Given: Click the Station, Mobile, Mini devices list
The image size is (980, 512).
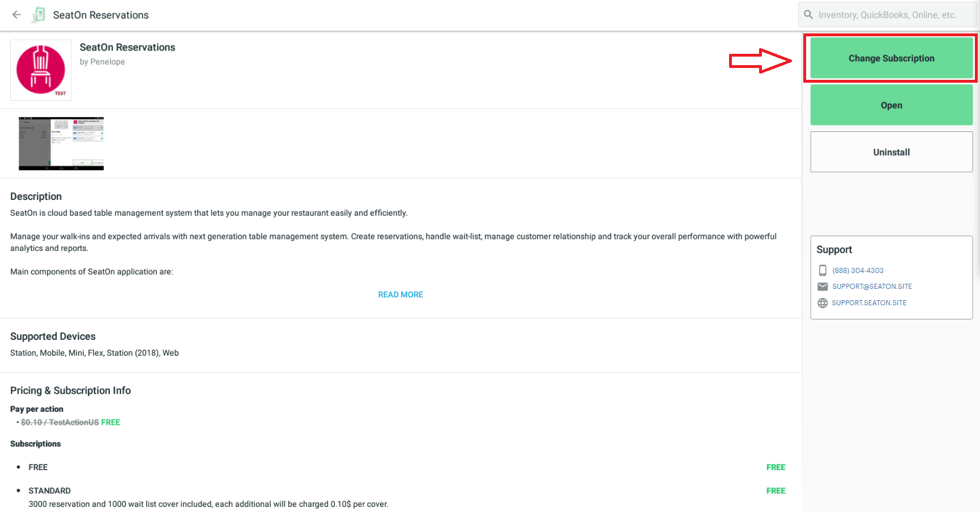Looking at the screenshot, I should pyautogui.click(x=95, y=353).
